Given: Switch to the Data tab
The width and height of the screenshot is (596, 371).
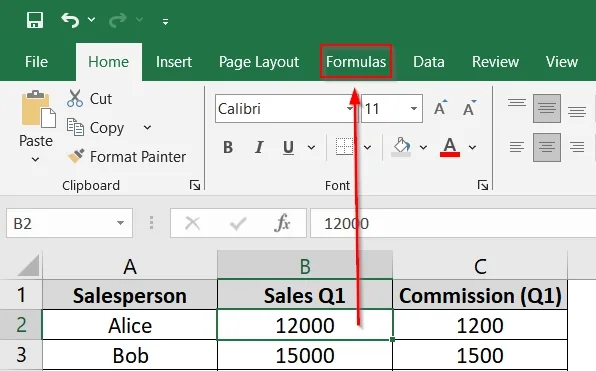Looking at the screenshot, I should 429,62.
